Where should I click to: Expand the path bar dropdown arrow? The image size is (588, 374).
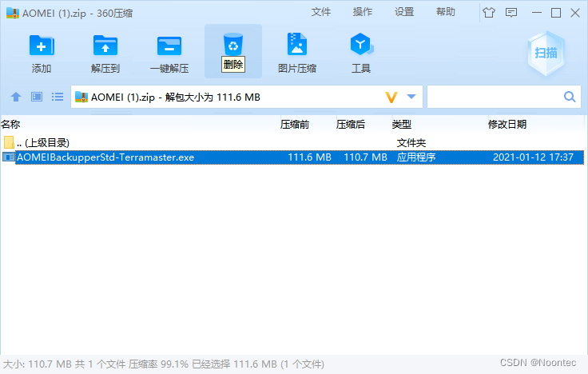tap(411, 97)
